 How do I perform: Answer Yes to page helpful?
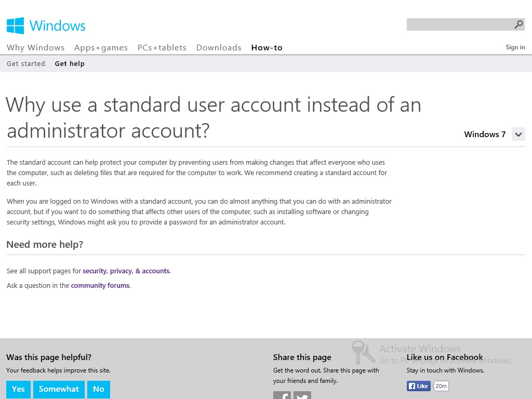18,389
